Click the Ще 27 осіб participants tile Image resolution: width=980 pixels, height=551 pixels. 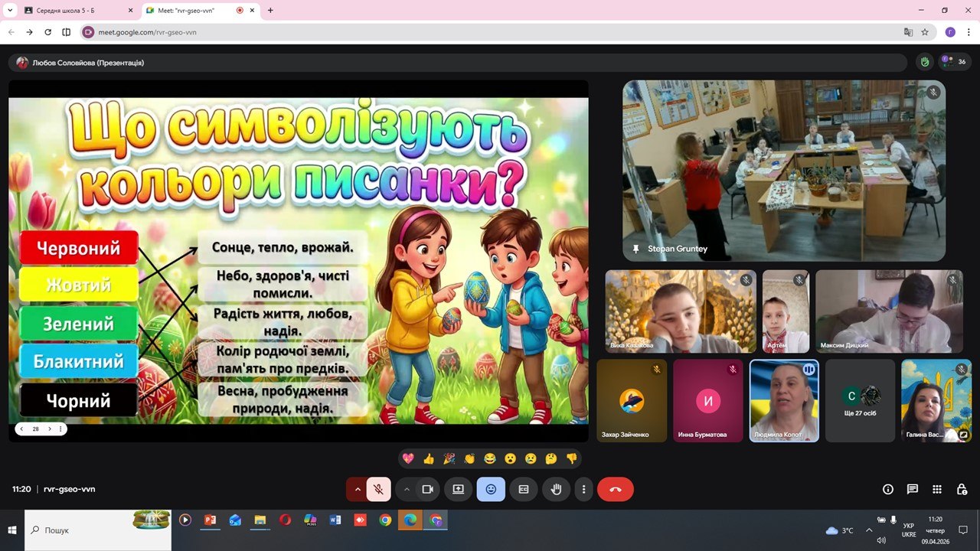click(x=860, y=400)
